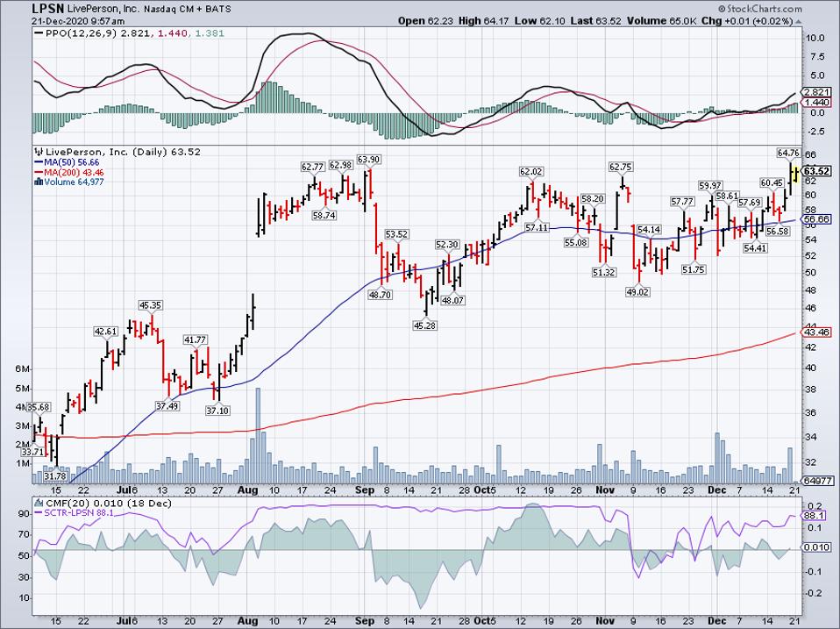Image resolution: width=840 pixels, height=629 pixels.
Task: Click the 62.77 price label
Action: (x=312, y=167)
